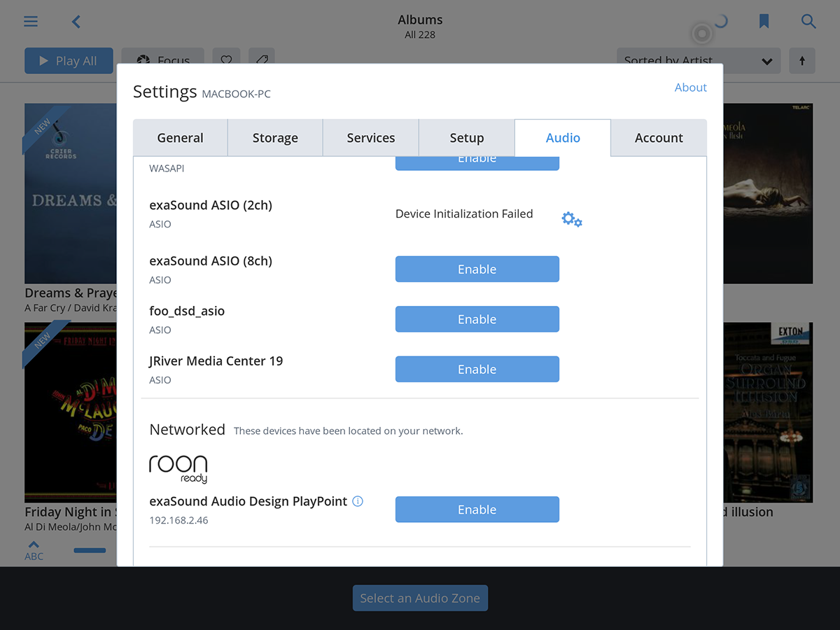Go to the Account tab
This screenshot has width=840, height=630.
coord(659,138)
